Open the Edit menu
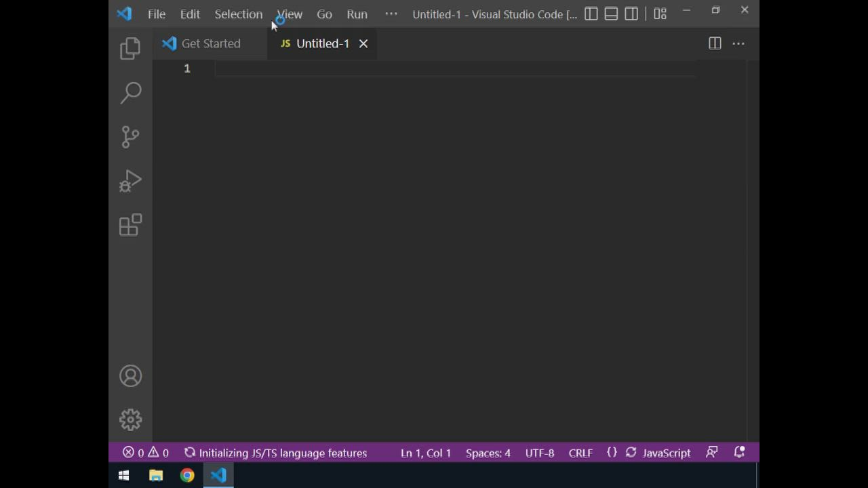This screenshot has height=488, width=868. coord(190,14)
